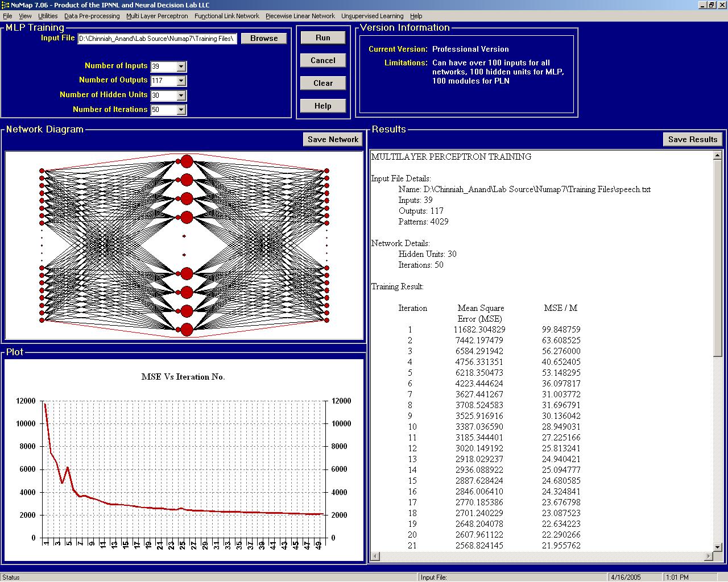
Task: Open the Unsupervised Learning menu
Action: [x=372, y=16]
